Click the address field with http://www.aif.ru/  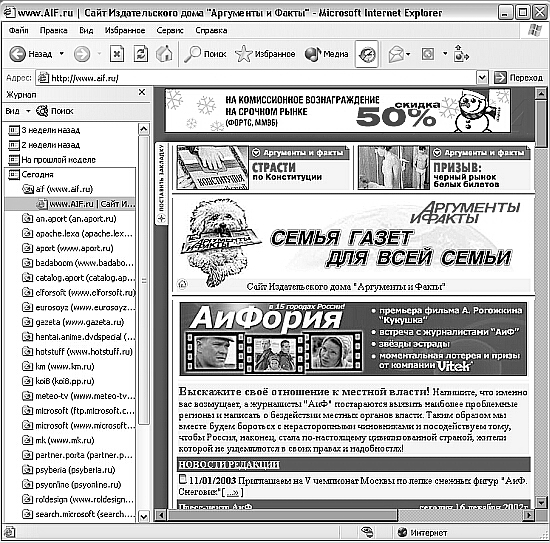256,78
